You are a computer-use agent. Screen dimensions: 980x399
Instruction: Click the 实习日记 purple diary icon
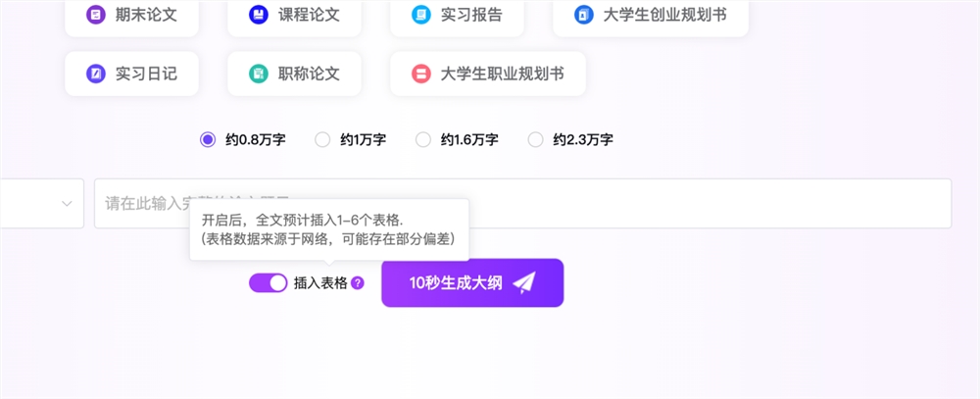click(95, 74)
